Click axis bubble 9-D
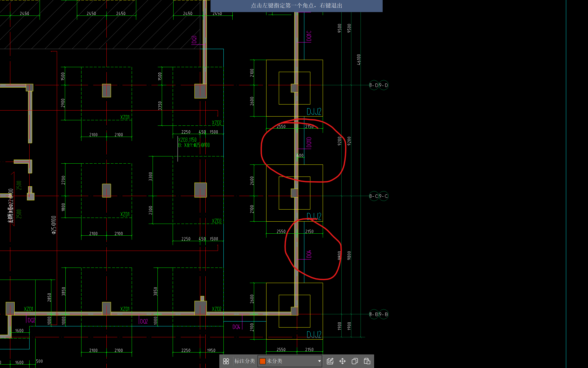Viewport: 588px width, 368px height. coord(383,85)
